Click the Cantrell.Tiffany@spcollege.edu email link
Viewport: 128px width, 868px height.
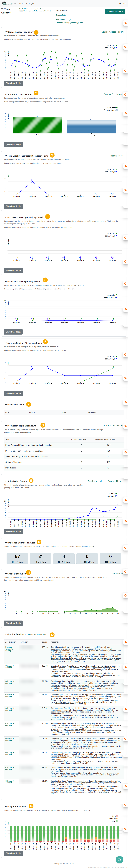(x=69, y=23)
